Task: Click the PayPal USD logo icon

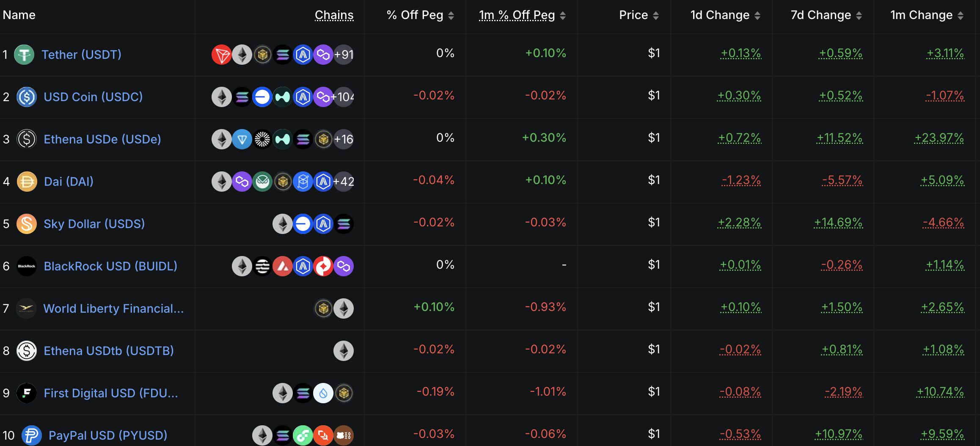Action: 32,435
